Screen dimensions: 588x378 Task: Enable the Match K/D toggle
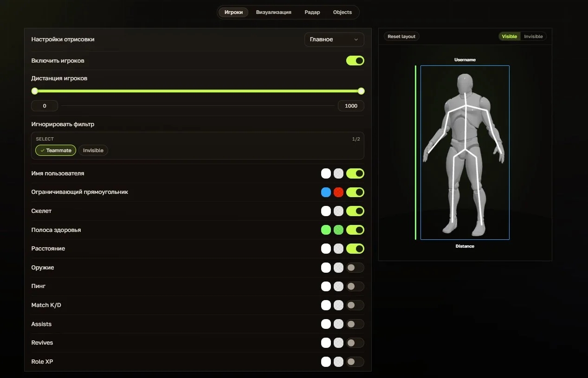tap(355, 305)
